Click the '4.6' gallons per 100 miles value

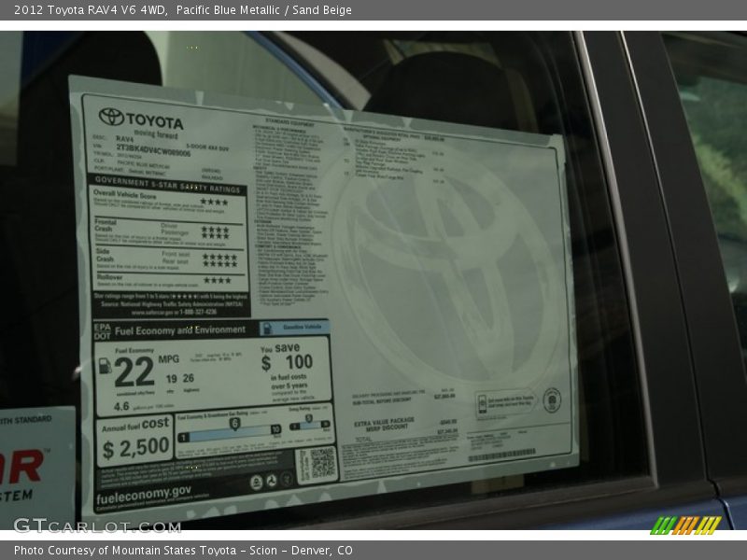point(121,407)
